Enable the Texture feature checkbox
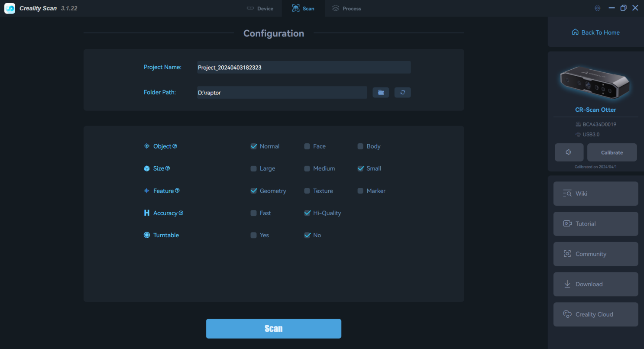644x349 pixels. point(307,191)
